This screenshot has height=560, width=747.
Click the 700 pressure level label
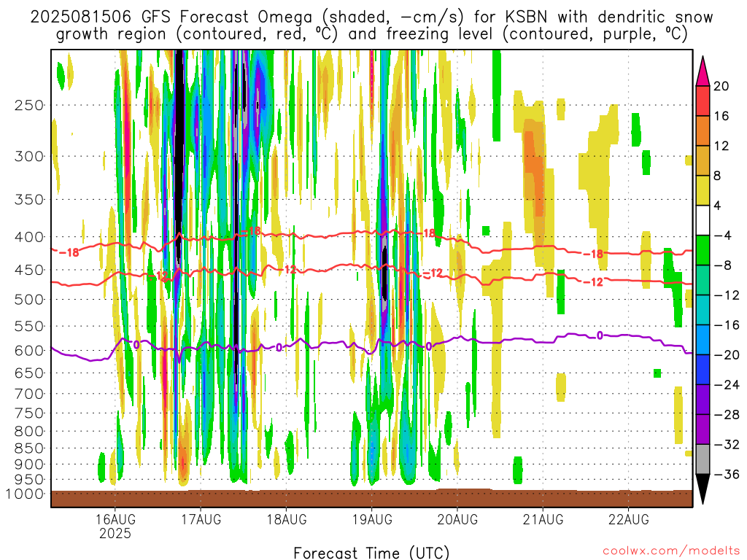(29, 394)
